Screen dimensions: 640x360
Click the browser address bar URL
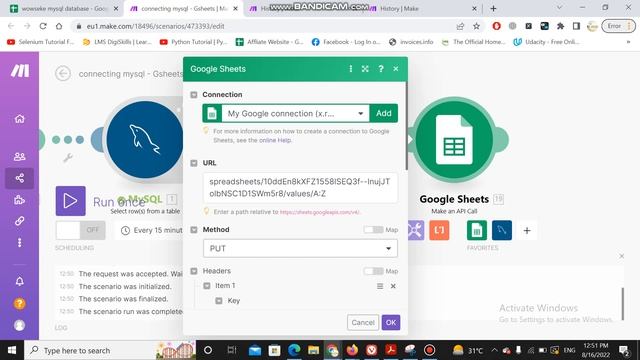tap(155, 26)
